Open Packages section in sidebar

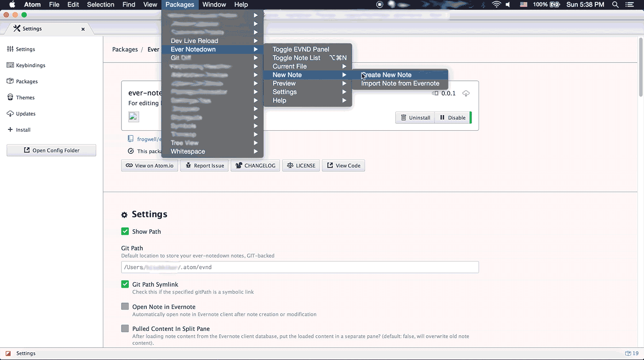click(22, 81)
